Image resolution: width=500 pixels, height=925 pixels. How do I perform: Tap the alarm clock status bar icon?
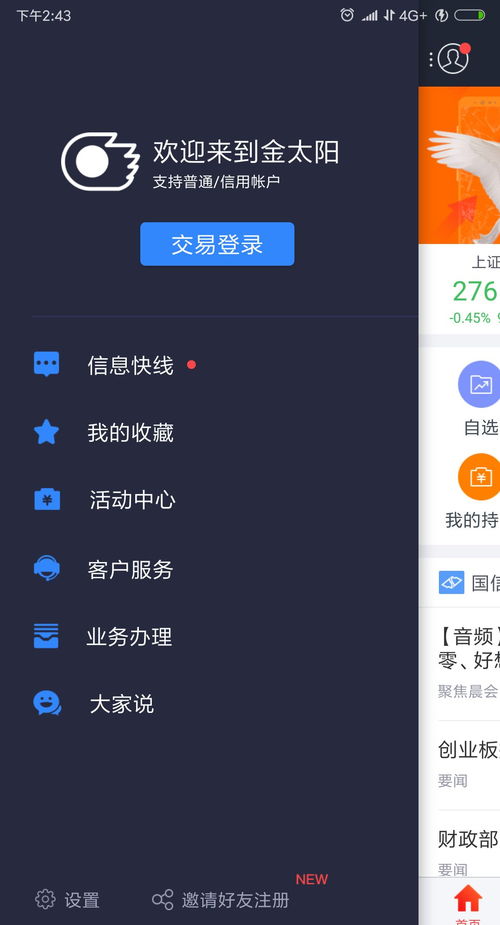(x=347, y=15)
